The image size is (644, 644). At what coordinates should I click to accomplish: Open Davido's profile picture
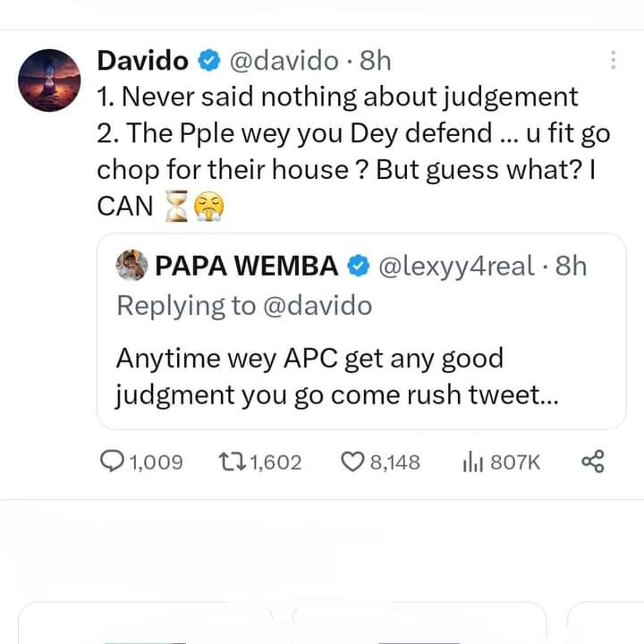pos(50,80)
